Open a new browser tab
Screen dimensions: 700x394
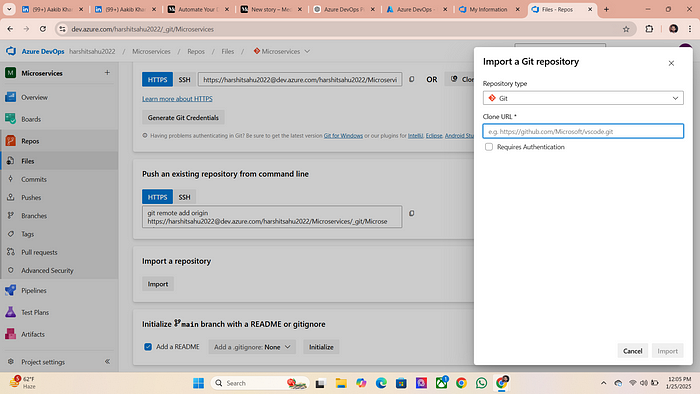tap(606, 9)
